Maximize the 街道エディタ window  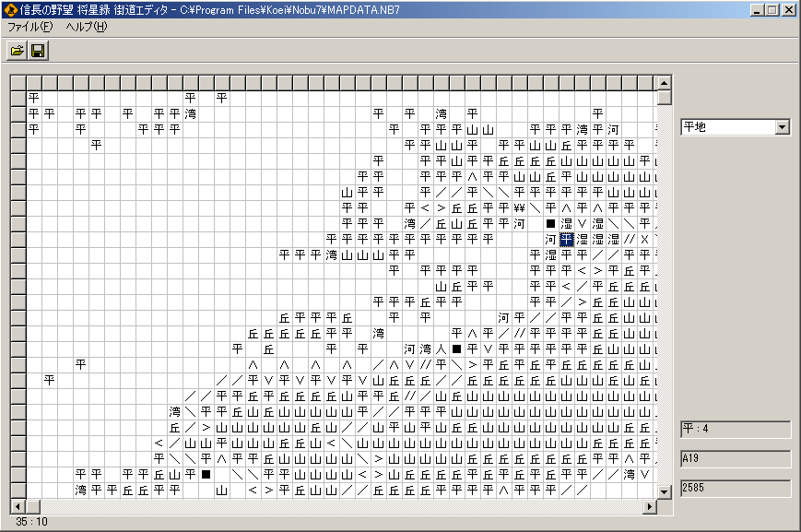pyautogui.click(x=772, y=10)
